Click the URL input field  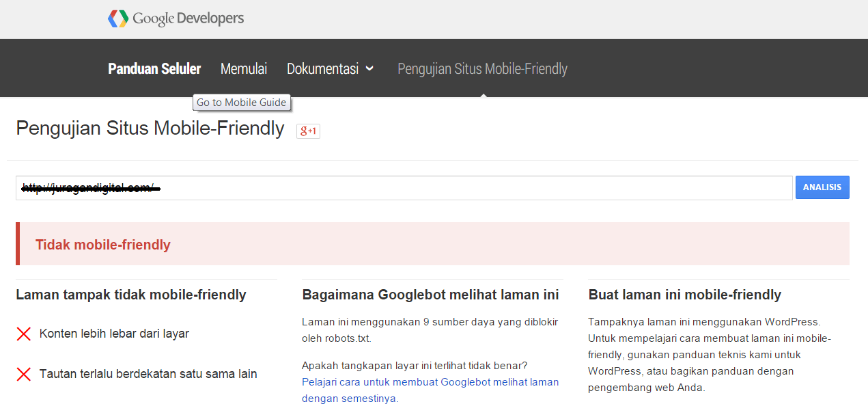[x=404, y=188]
